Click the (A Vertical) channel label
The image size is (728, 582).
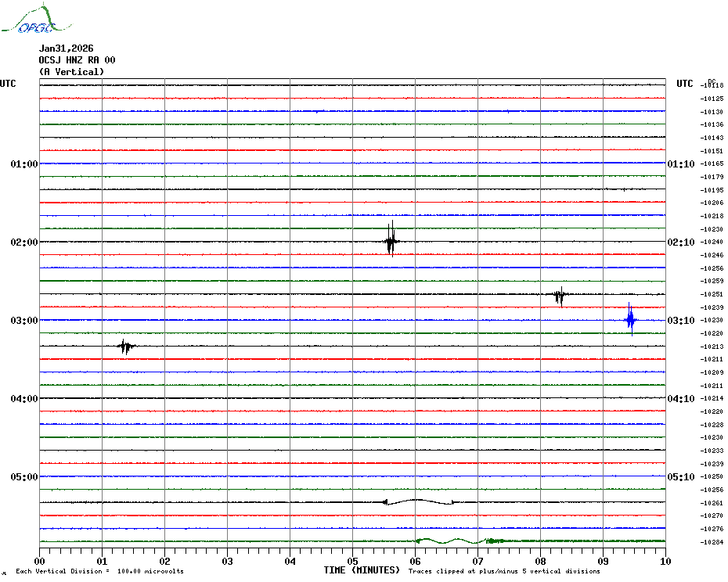71,71
